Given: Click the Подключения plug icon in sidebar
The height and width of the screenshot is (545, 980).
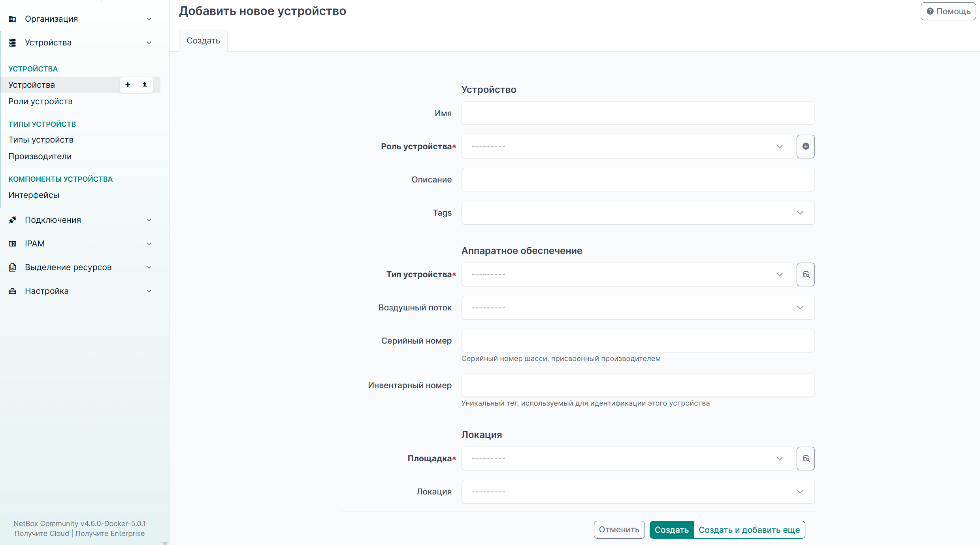Looking at the screenshot, I should [13, 220].
